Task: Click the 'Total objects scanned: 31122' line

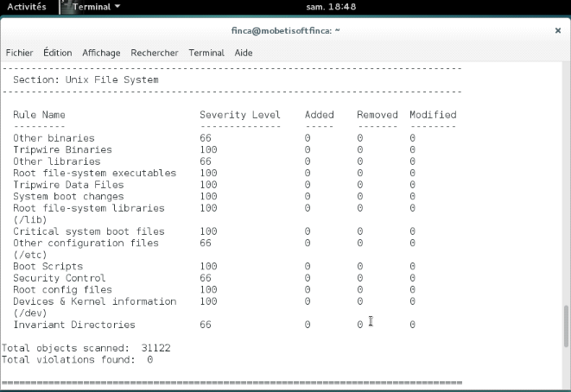Action: pyautogui.click(x=86, y=348)
